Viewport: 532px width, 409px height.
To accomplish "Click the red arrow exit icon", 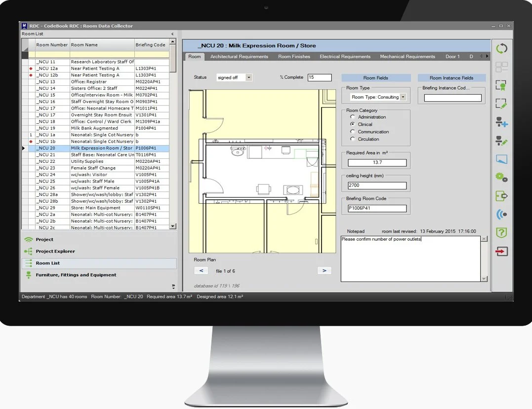I will tap(501, 251).
